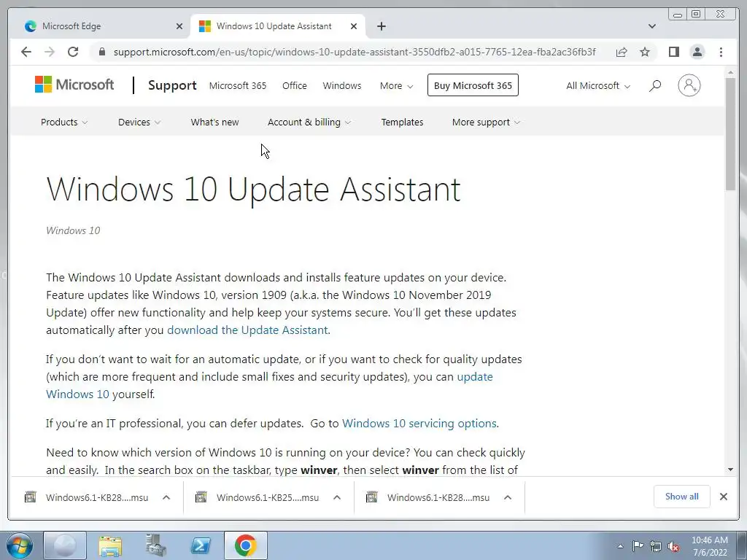Open What's new navigation item

click(x=215, y=122)
